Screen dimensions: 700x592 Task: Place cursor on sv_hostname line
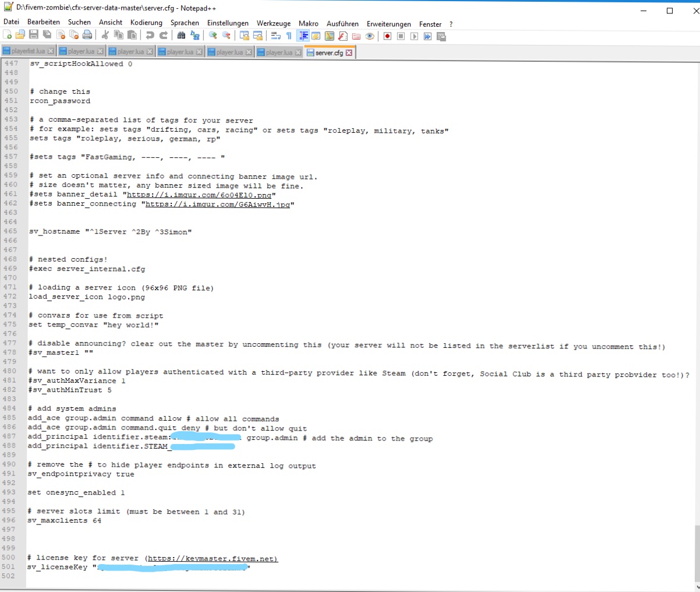[x=110, y=232]
